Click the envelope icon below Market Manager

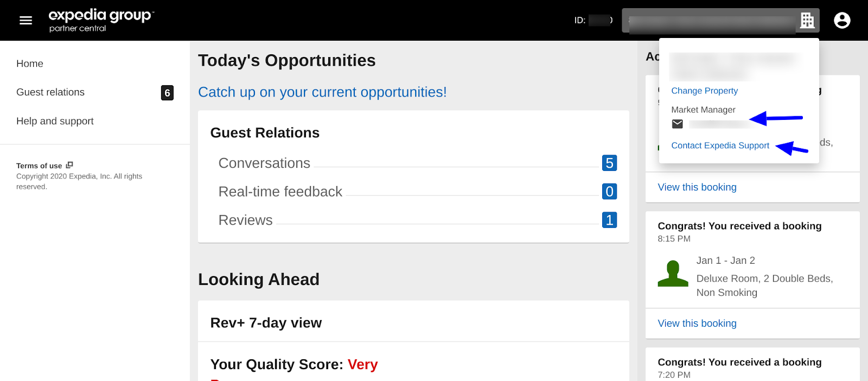[676, 124]
